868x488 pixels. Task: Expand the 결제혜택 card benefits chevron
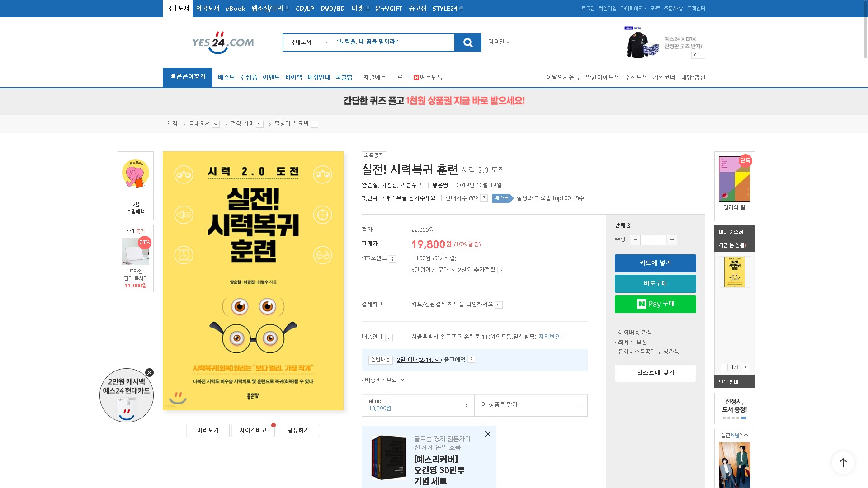[499, 305]
